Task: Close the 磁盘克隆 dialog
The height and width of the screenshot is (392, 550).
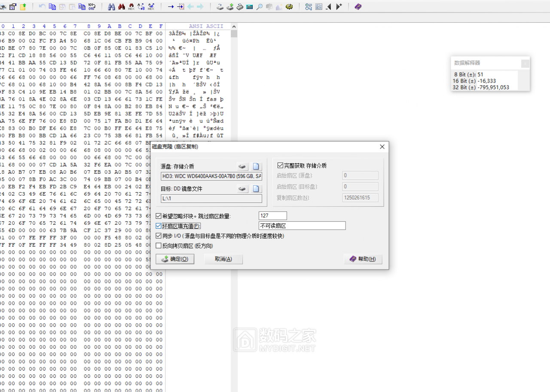Action: (382, 147)
